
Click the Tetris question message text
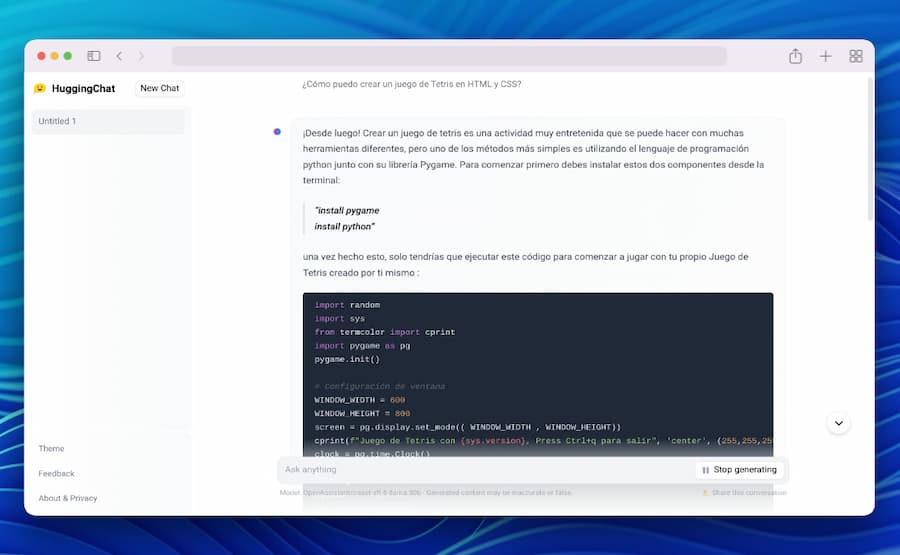point(412,84)
